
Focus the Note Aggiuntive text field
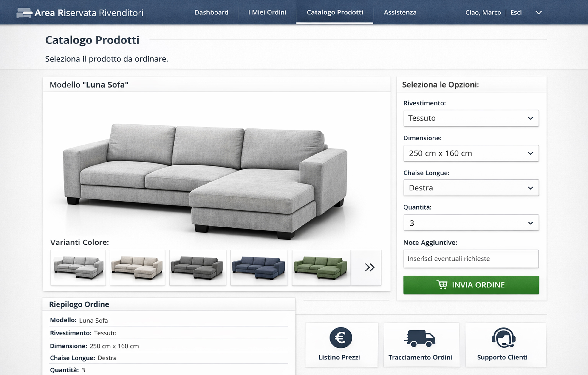(471, 259)
